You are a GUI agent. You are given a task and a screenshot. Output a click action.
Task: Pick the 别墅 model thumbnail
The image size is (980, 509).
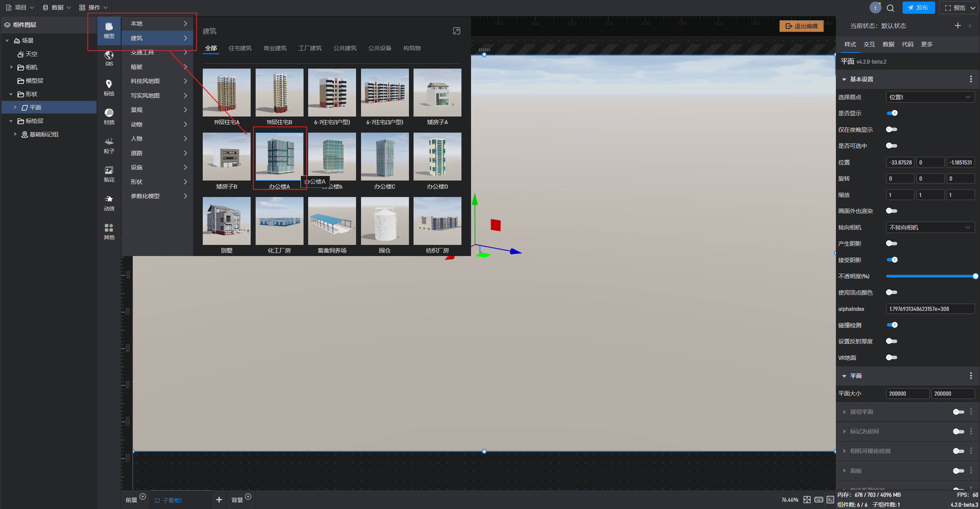point(227,221)
